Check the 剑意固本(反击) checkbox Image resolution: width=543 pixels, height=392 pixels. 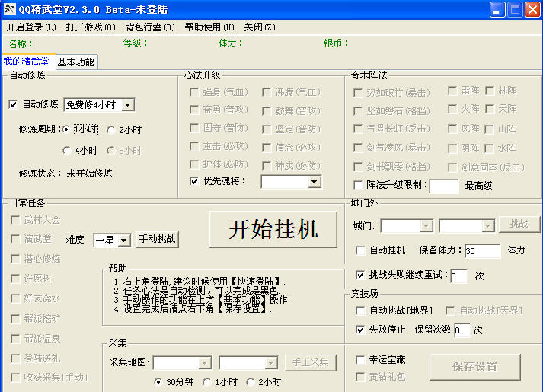point(452,167)
